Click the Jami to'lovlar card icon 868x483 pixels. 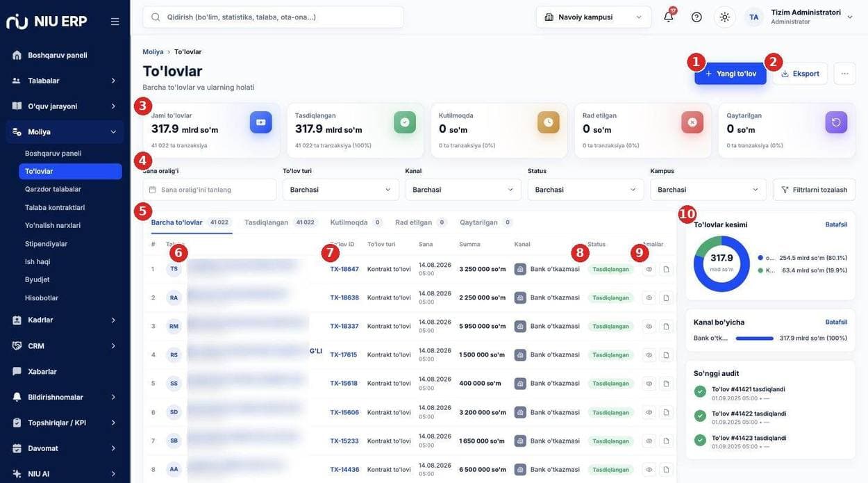261,122
